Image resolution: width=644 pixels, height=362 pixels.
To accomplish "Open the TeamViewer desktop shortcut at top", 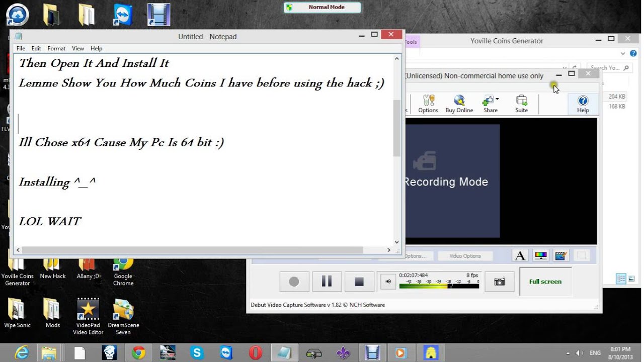I will 123,15.
